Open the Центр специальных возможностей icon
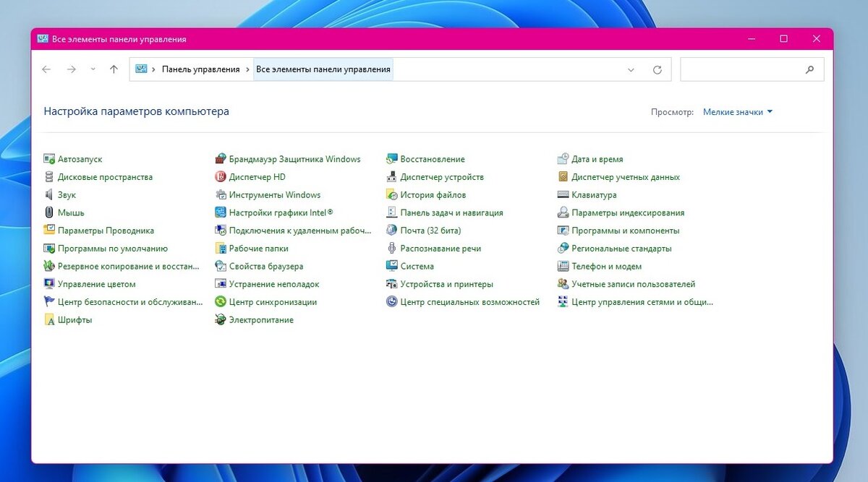Image resolution: width=868 pixels, height=482 pixels. pyautogui.click(x=392, y=302)
